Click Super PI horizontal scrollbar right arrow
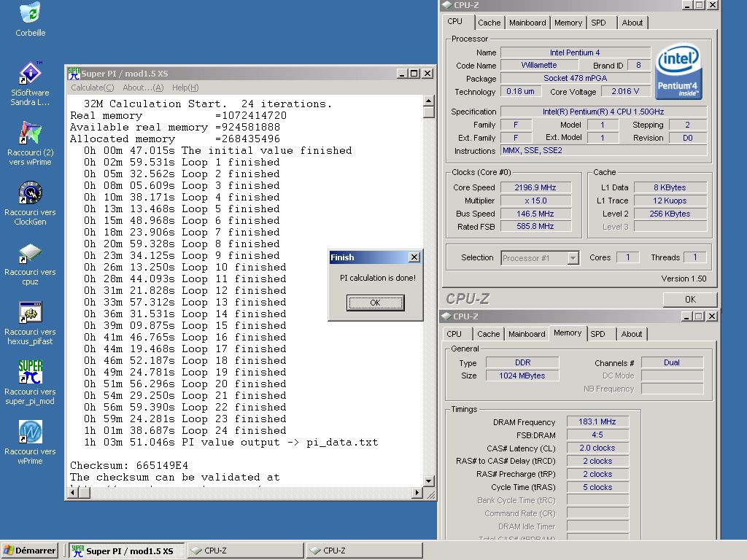Screen dimensions: 747x560 coord(417,493)
